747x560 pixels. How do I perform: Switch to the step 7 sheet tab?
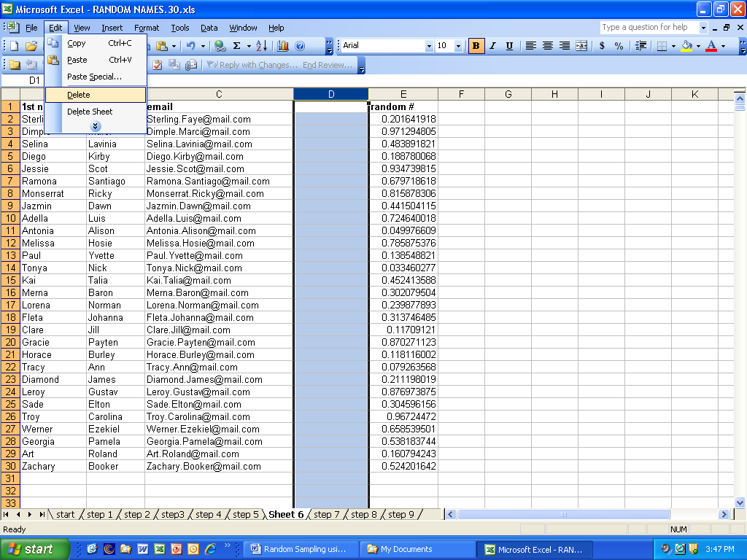(326, 514)
